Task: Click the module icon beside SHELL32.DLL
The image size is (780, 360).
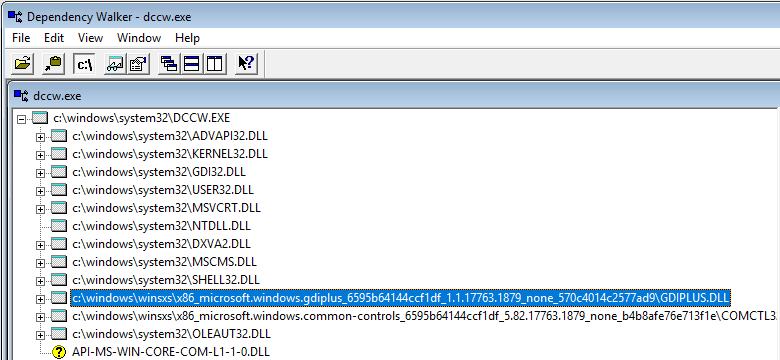Action: click(59, 279)
